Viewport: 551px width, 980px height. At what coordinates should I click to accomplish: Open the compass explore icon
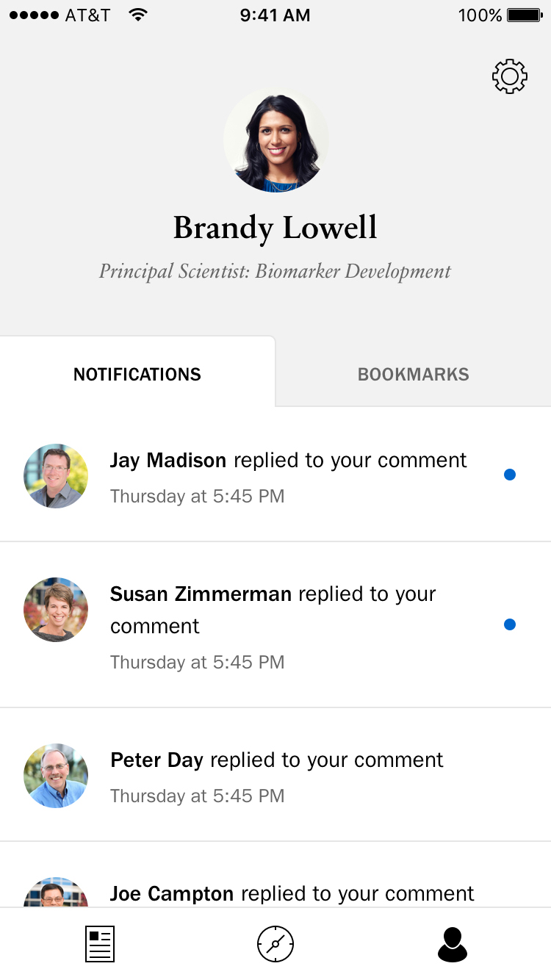(x=275, y=944)
